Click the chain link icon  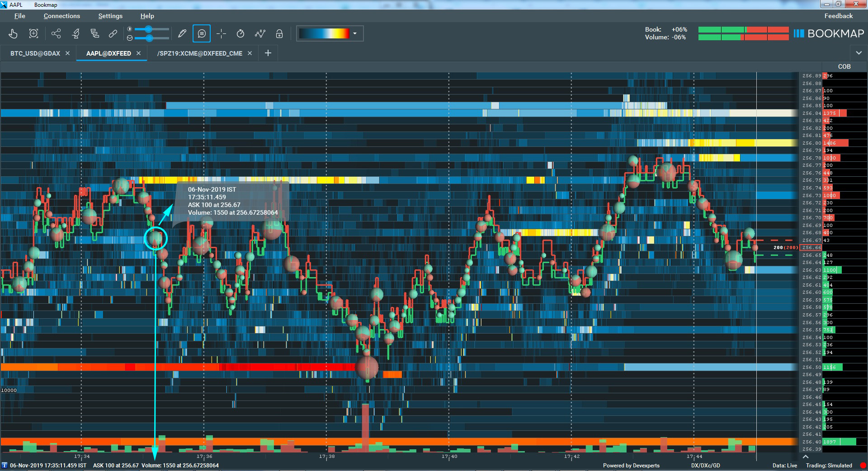tap(113, 34)
